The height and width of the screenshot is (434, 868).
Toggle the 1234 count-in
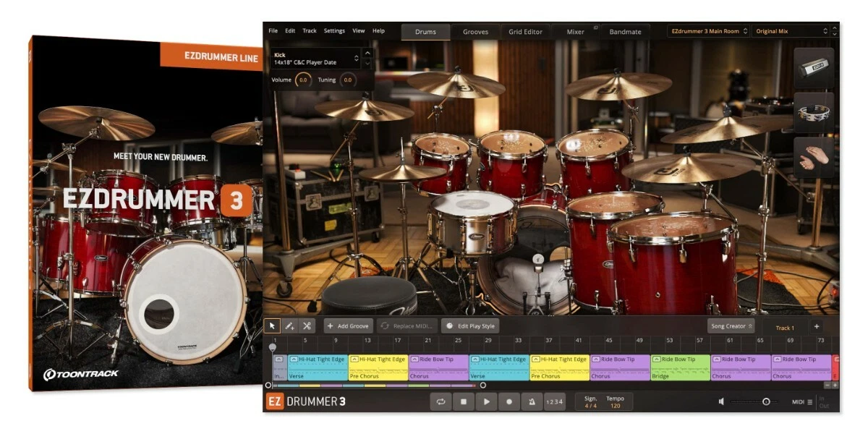[553, 401]
